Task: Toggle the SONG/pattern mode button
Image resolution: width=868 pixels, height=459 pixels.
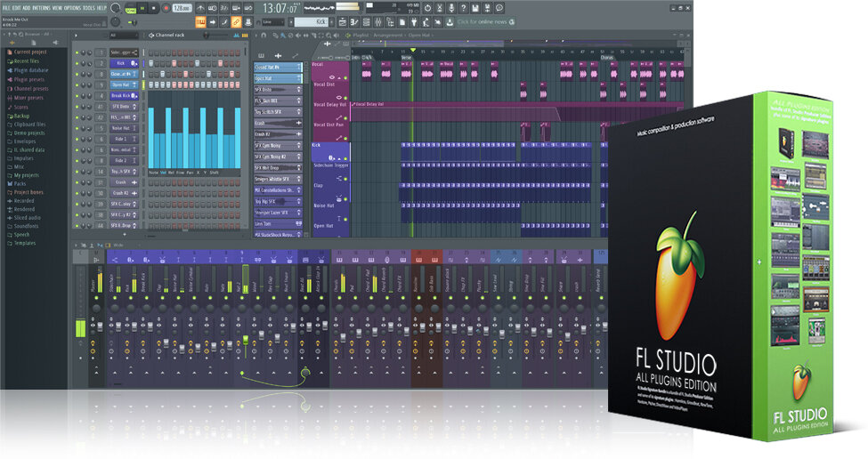Action: coord(131,9)
